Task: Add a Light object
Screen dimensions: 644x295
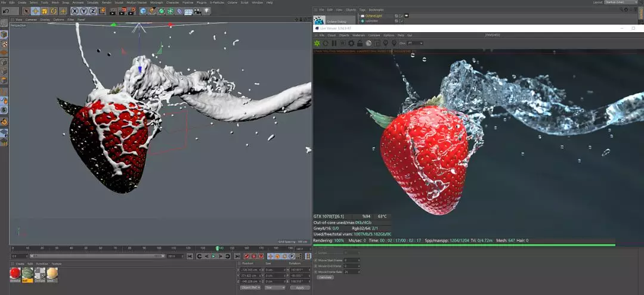Action: [206, 11]
